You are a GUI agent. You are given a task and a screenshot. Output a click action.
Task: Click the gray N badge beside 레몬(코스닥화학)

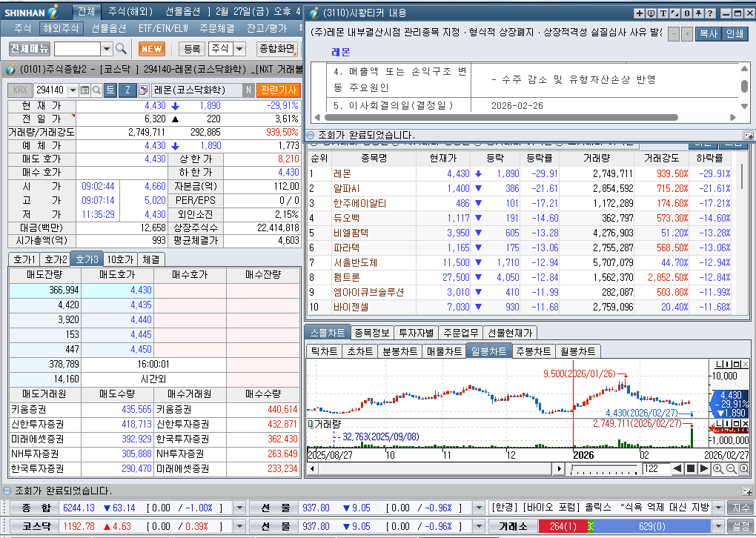(249, 90)
